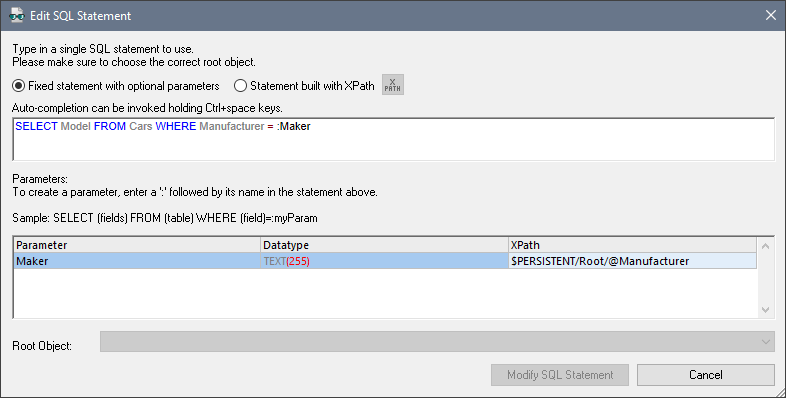The height and width of the screenshot is (398, 786).
Task: Click the dialog's glasses app icon
Action: pyautogui.click(x=17, y=15)
